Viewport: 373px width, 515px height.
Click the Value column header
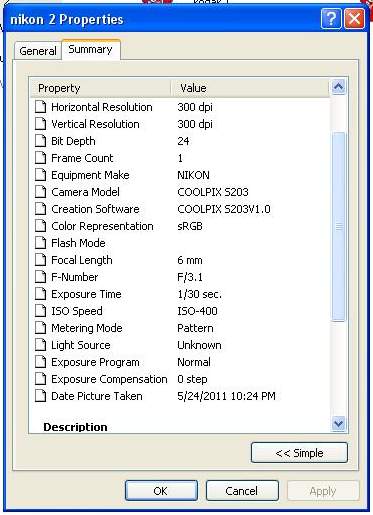[250, 88]
